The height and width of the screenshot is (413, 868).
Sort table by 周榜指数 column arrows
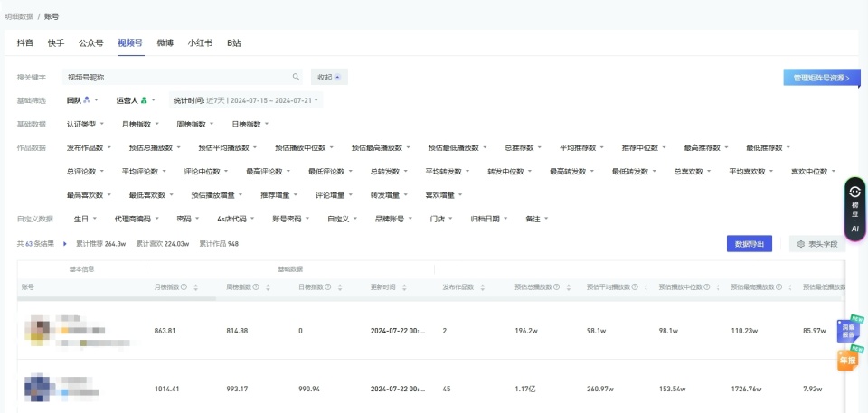(x=268, y=287)
